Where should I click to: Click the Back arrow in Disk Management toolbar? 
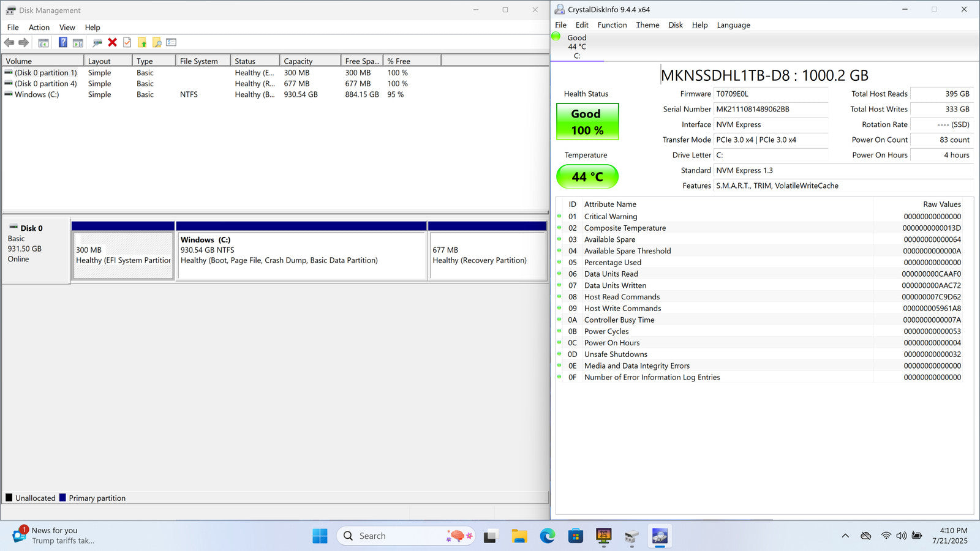[9, 42]
